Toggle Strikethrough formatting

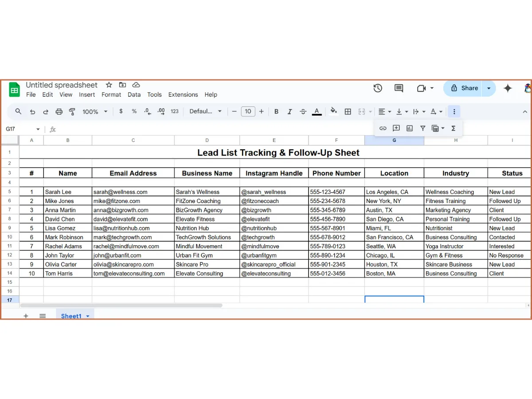point(303,112)
